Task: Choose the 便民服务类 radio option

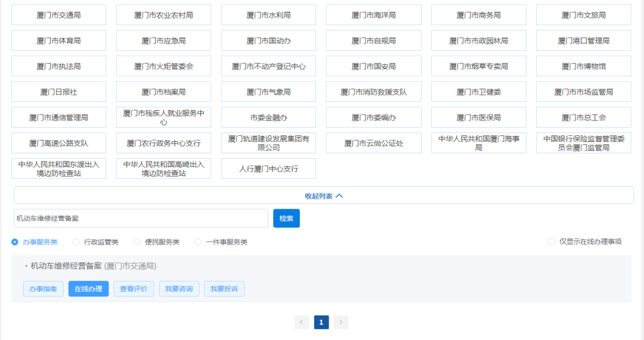Action: click(137, 242)
